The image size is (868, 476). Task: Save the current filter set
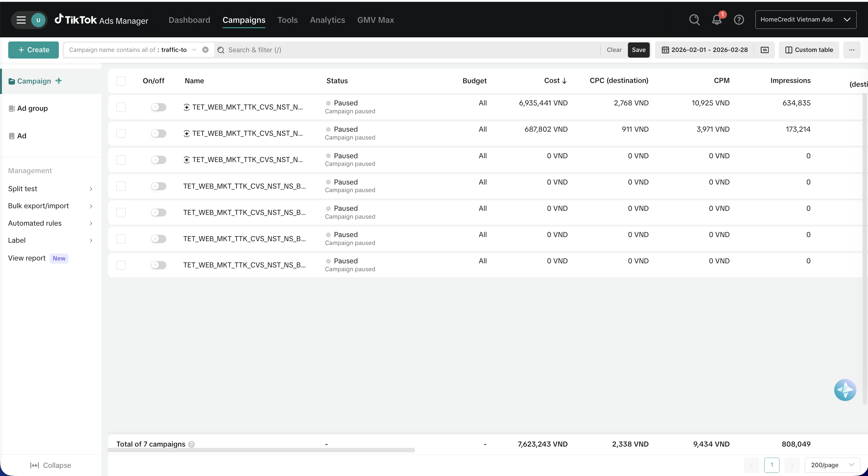[639, 50]
